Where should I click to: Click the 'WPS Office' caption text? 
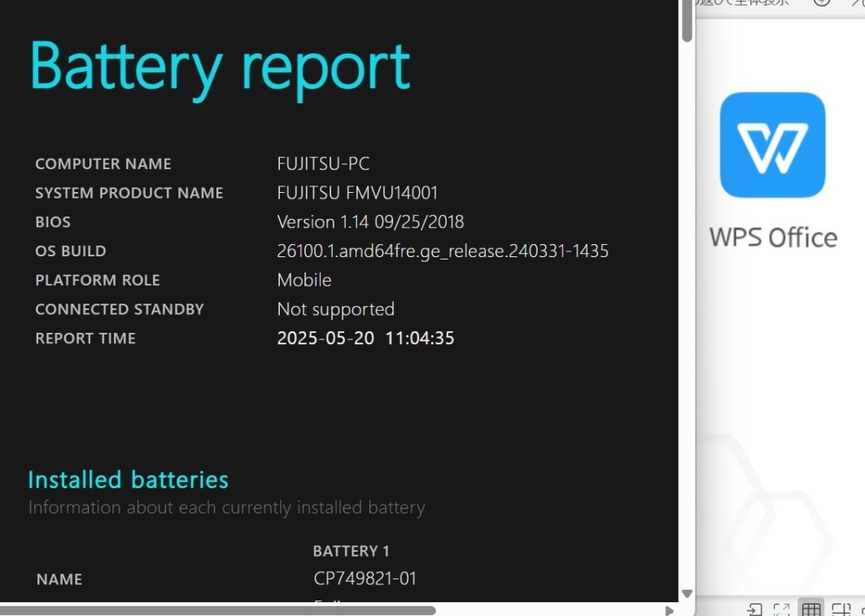[773, 238]
